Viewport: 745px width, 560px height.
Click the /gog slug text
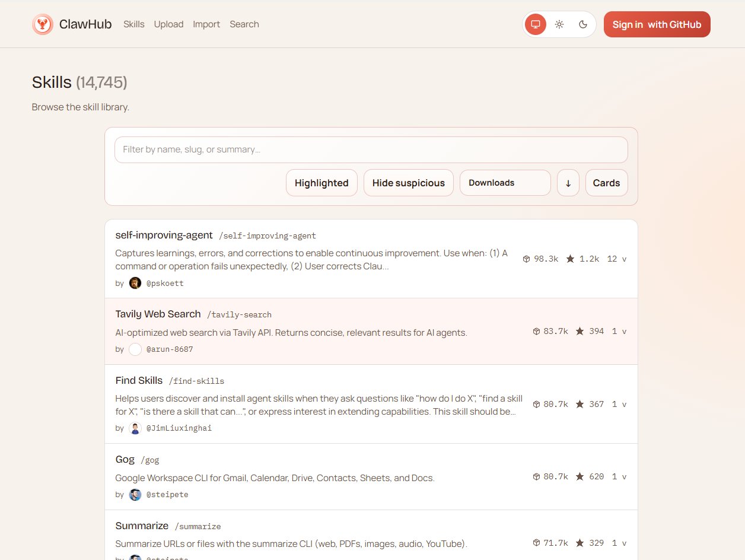(150, 460)
